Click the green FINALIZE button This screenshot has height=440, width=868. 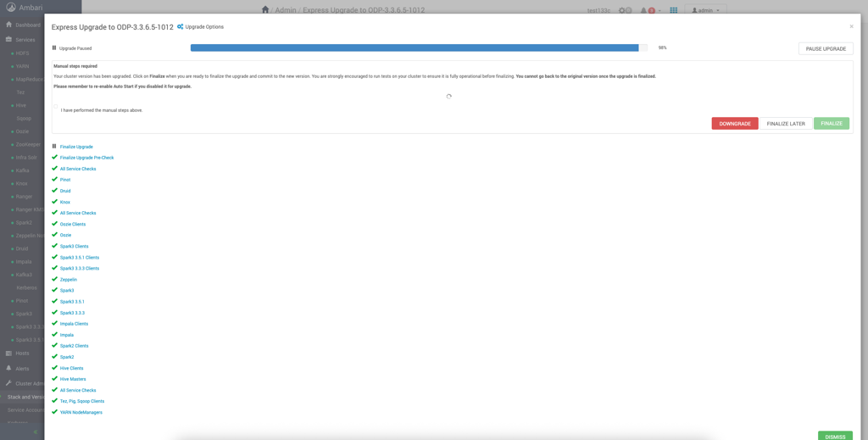[832, 124]
